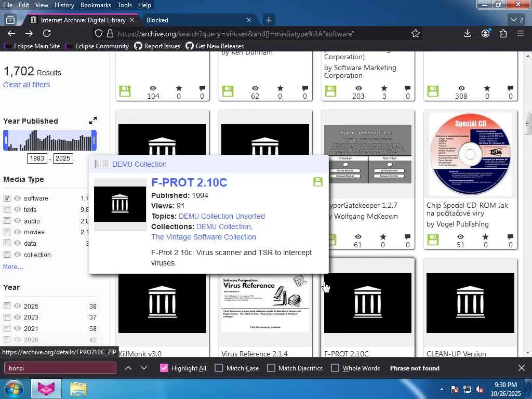532x399 pixels.
Task: Open the Firefox hamburger application menu
Action: [521, 33]
